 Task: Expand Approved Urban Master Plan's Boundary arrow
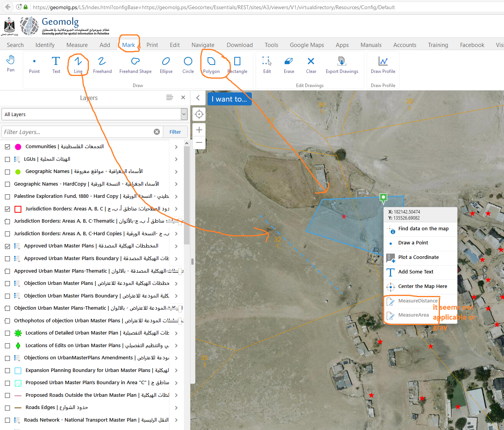(x=176, y=259)
